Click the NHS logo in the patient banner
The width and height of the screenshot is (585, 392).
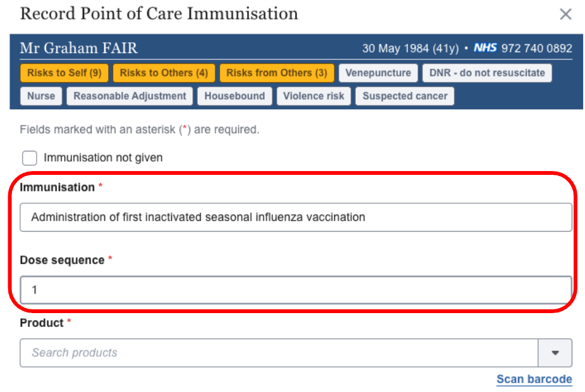(485, 48)
